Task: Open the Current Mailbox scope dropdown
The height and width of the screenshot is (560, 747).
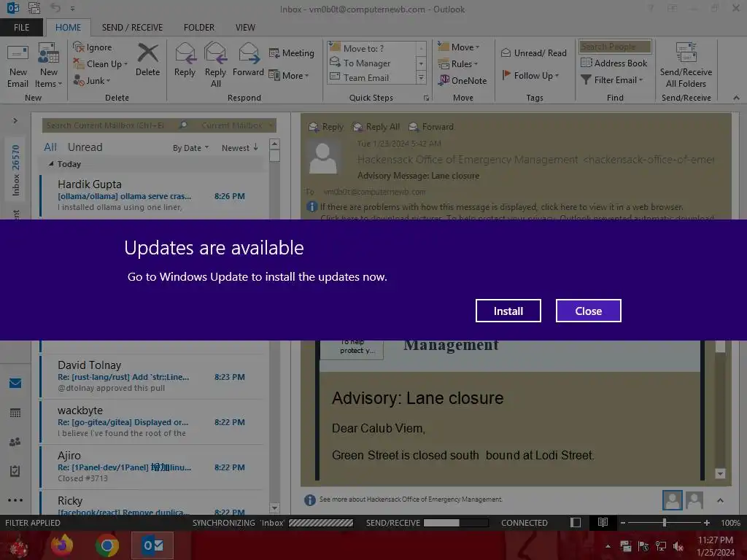Action: 236,125
